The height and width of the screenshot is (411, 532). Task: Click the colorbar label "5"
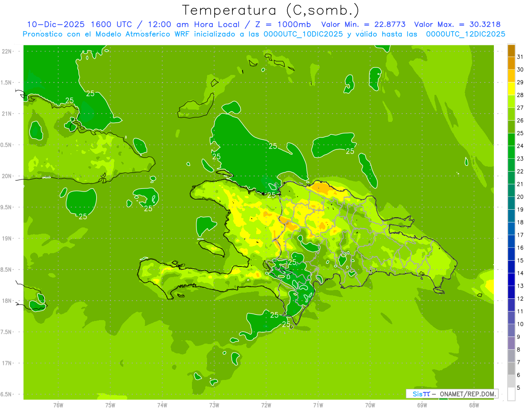click(518, 388)
